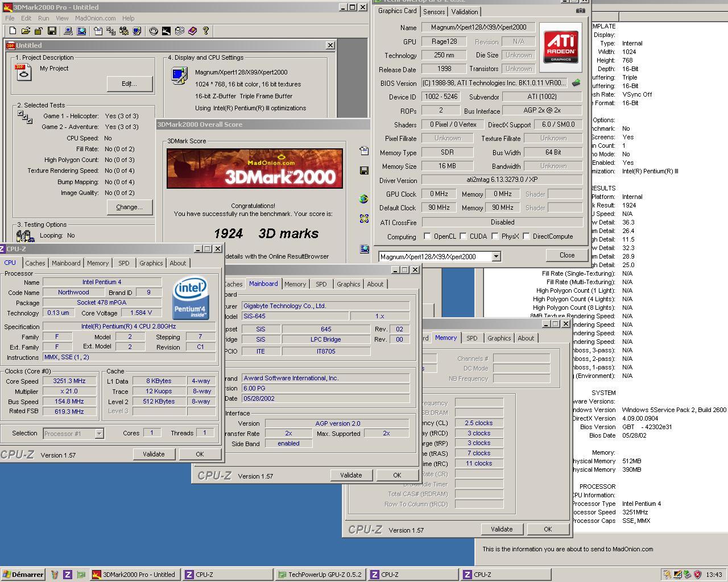Click the yellow question mark help icon
Viewport: 728px width, 582px height.
206,31
